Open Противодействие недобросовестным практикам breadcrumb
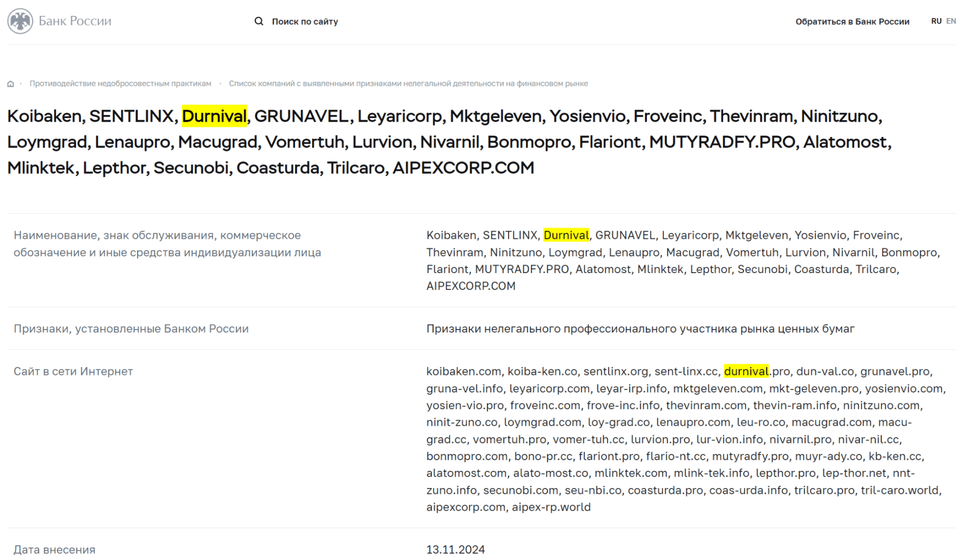The height and width of the screenshot is (560, 958). [120, 83]
